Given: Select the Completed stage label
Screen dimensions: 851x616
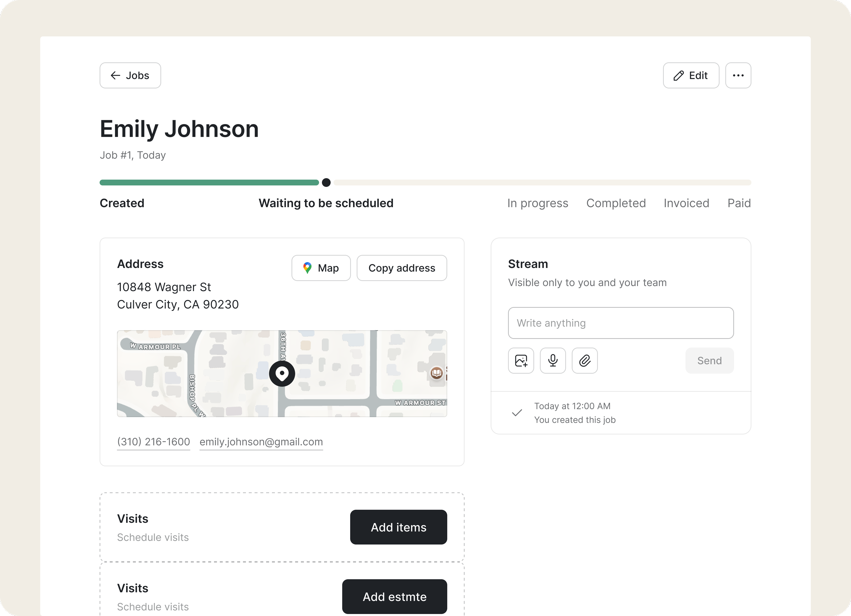Looking at the screenshot, I should tap(616, 203).
